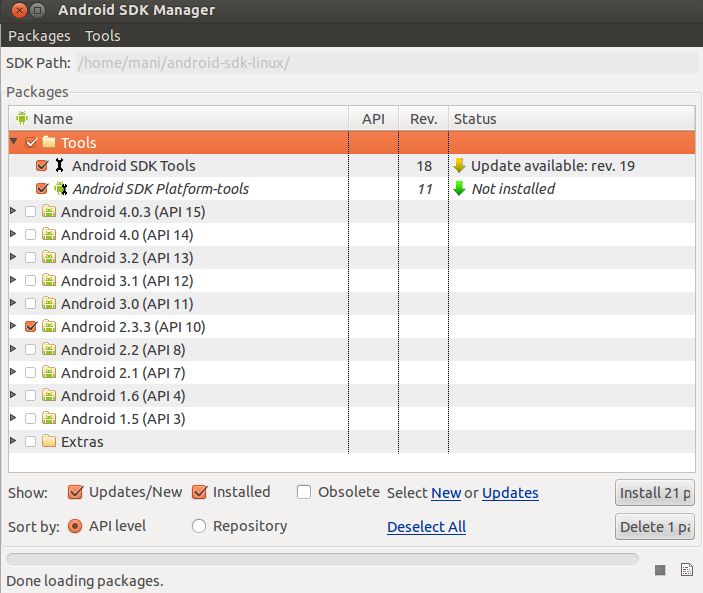Expand Android 3.0 (API 11) node
Viewport: 703px width, 593px height.
click(13, 303)
